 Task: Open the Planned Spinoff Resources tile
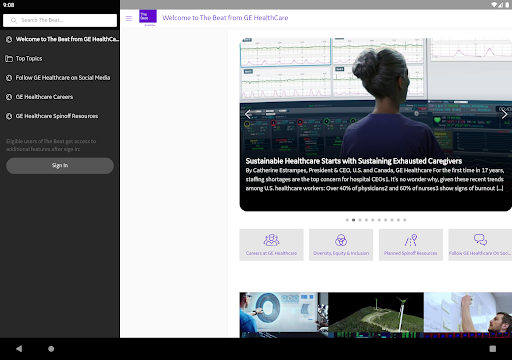click(411, 245)
